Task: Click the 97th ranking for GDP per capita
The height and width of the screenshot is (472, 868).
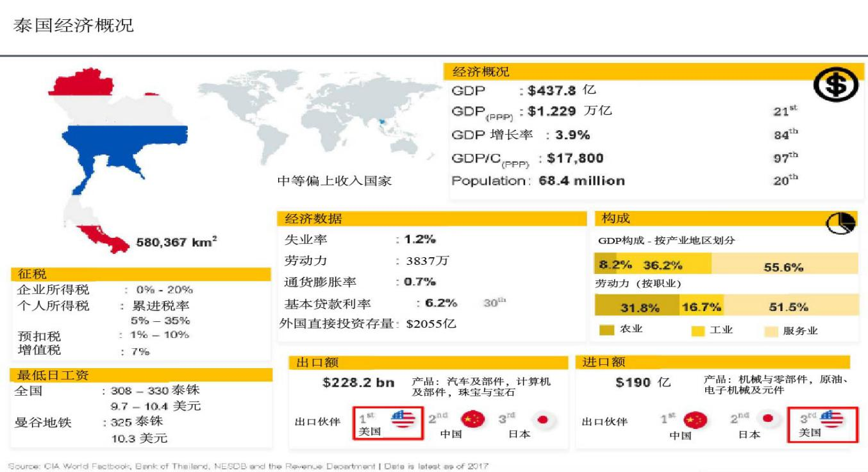Action: pyautogui.click(x=786, y=158)
